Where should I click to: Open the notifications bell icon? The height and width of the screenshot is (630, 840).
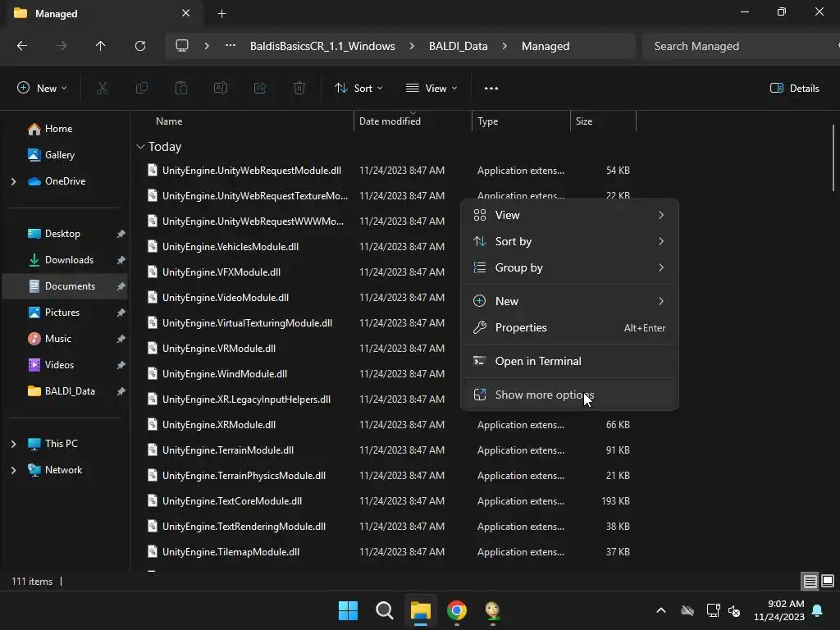pyautogui.click(x=818, y=610)
